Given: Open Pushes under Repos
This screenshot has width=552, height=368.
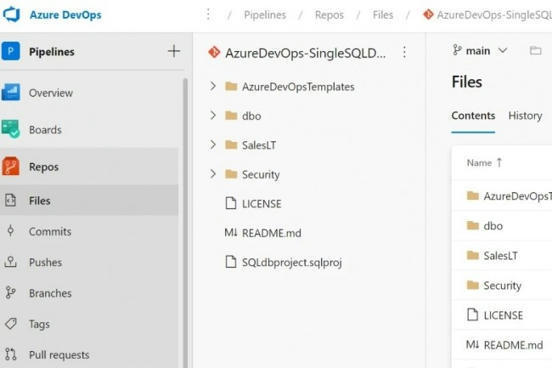Looking at the screenshot, I should click(x=45, y=262).
